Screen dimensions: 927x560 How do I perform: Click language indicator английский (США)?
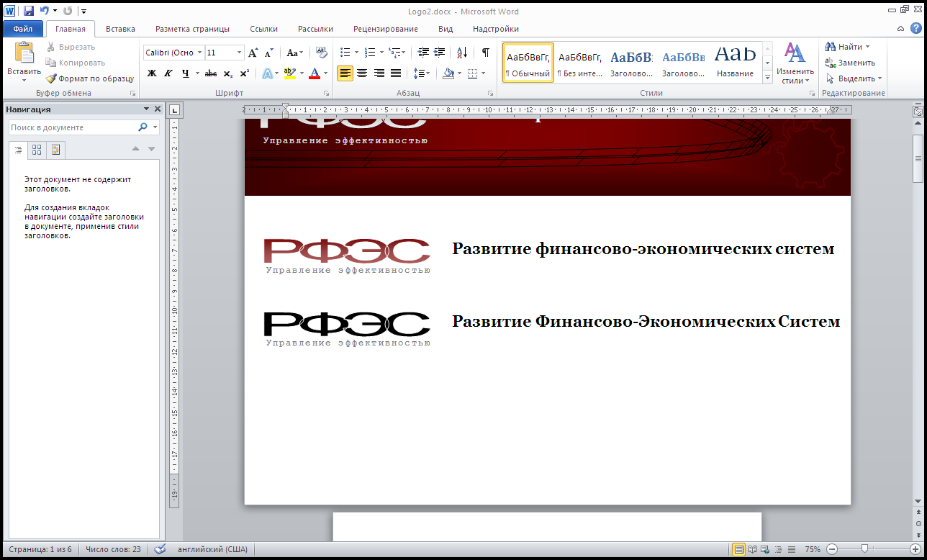point(212,549)
